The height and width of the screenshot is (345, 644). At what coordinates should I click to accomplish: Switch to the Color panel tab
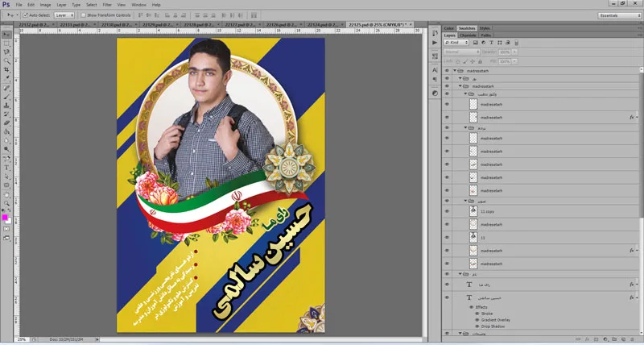tap(449, 28)
